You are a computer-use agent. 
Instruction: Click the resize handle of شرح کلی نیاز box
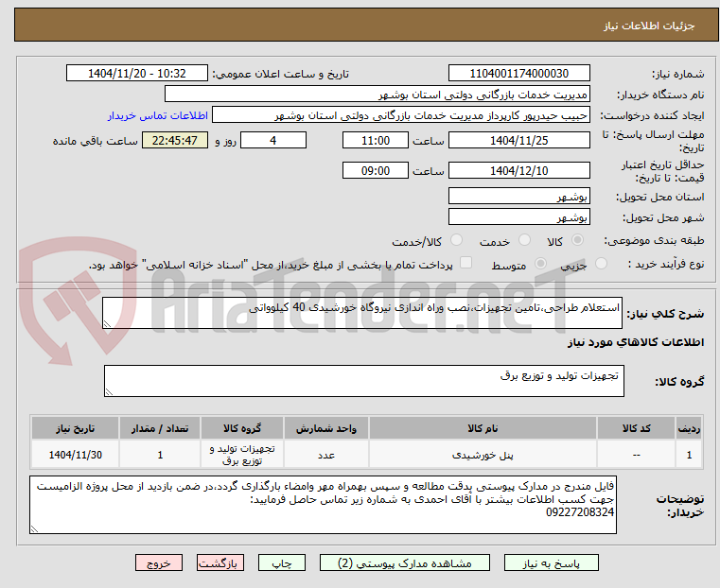click(107, 324)
